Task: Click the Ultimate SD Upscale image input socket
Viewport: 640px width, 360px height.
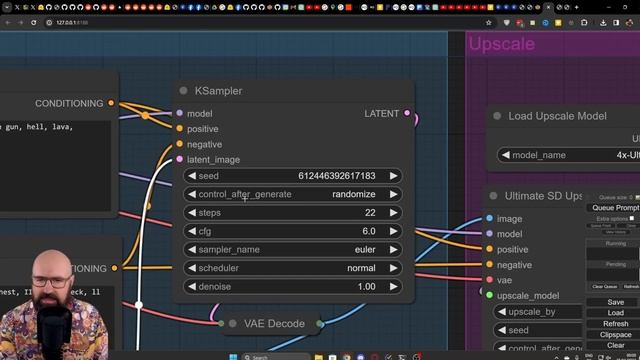Action: (489, 218)
